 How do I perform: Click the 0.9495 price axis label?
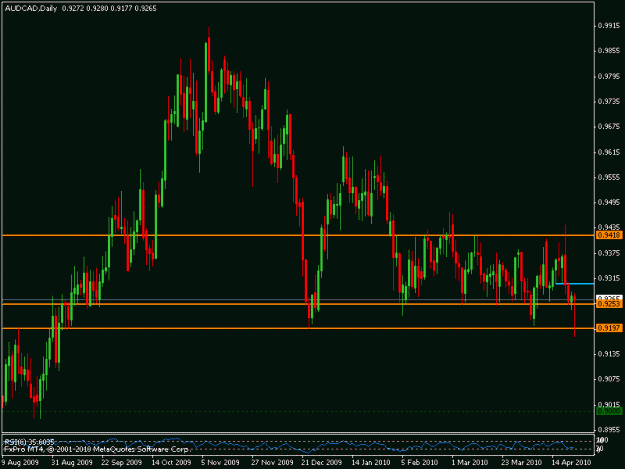click(609, 202)
